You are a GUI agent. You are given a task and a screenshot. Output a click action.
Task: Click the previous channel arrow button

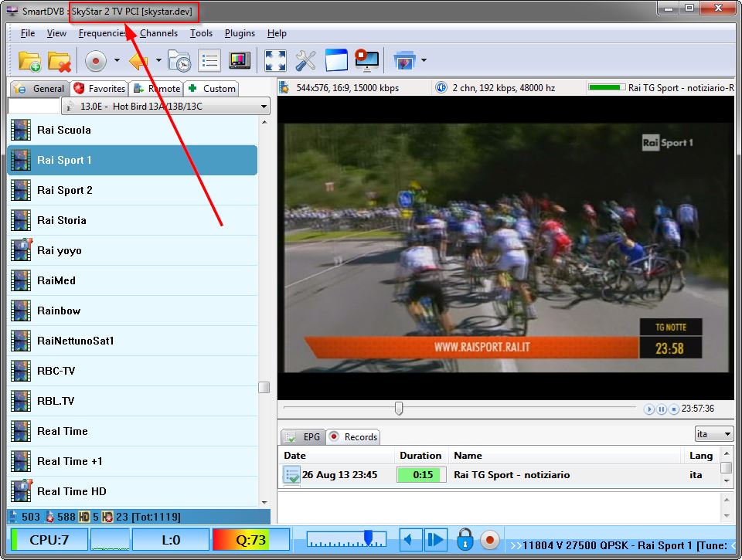coord(410,540)
